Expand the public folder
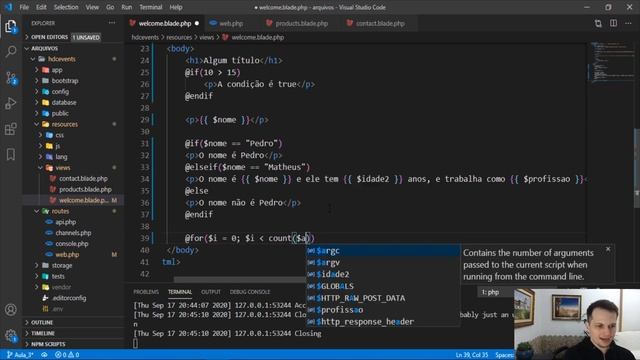The width and height of the screenshot is (640, 360). pos(73,113)
